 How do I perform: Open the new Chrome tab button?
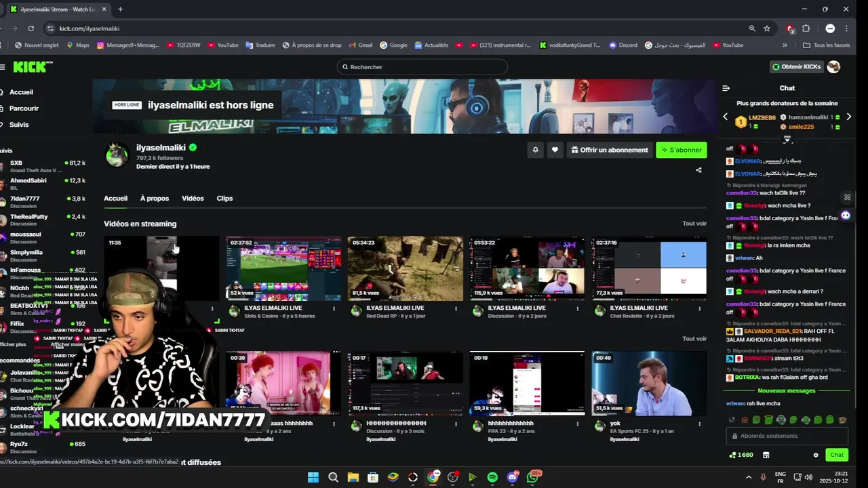(x=120, y=9)
